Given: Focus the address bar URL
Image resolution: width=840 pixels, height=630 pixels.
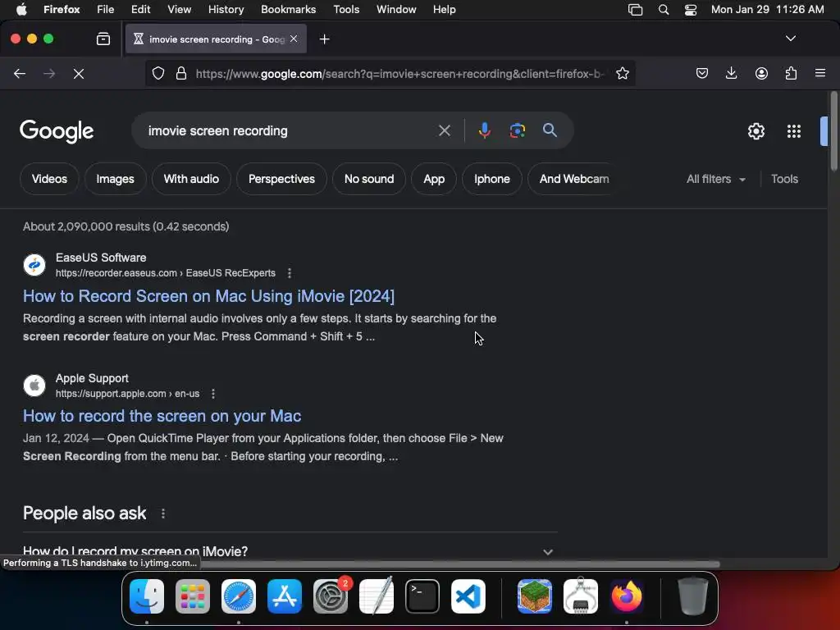Looking at the screenshot, I should tap(399, 74).
